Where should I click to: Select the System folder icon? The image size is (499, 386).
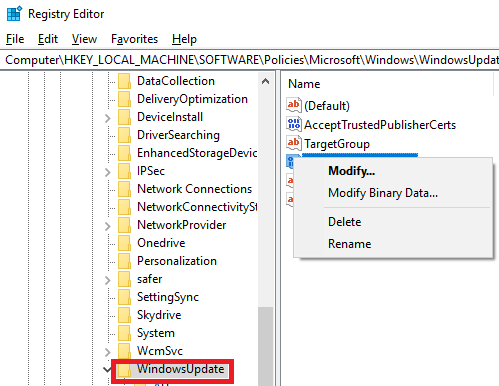click(125, 333)
